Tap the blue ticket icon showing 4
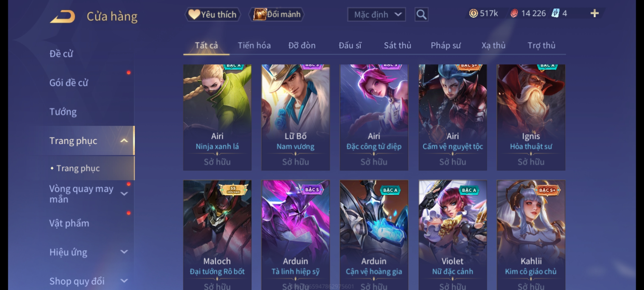This screenshot has height=290, width=644. pos(555,13)
